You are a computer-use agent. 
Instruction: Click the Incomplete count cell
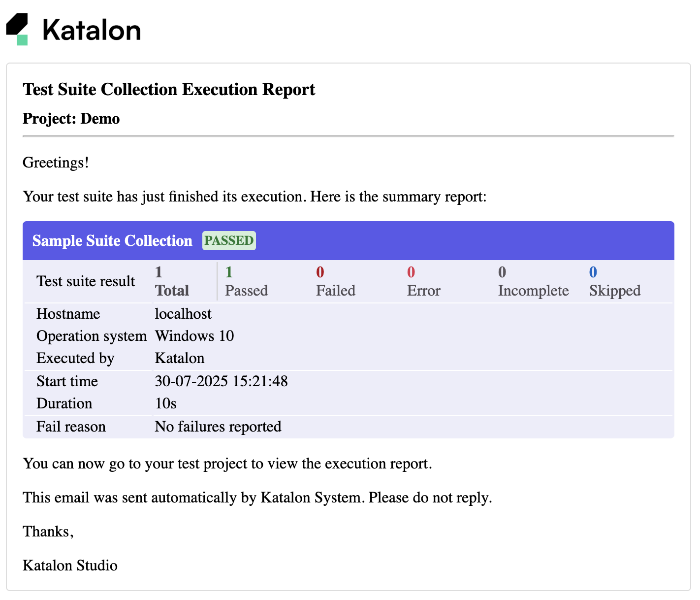tap(534, 281)
